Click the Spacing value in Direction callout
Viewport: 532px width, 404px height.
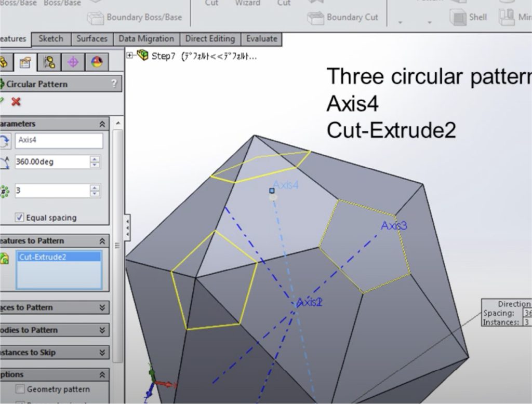[x=528, y=313]
